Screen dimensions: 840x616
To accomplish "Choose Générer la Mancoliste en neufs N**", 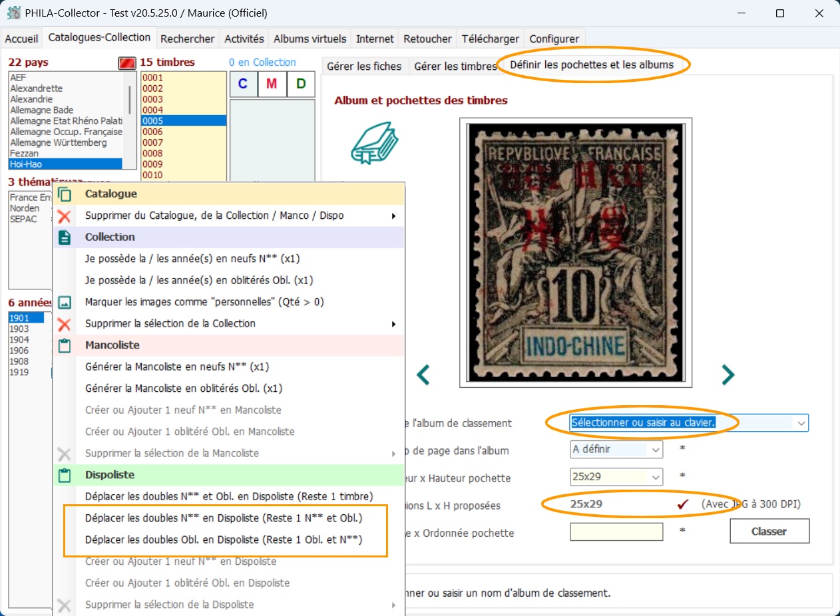I will click(228, 367).
